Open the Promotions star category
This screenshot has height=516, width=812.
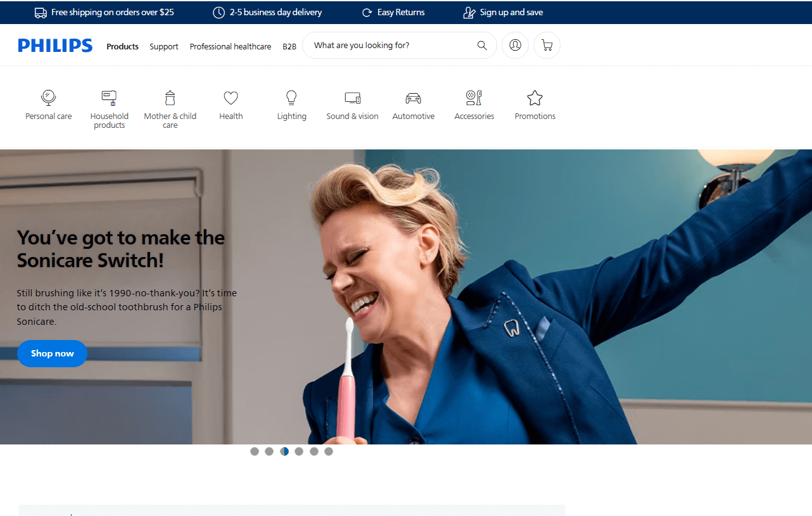[535, 98]
